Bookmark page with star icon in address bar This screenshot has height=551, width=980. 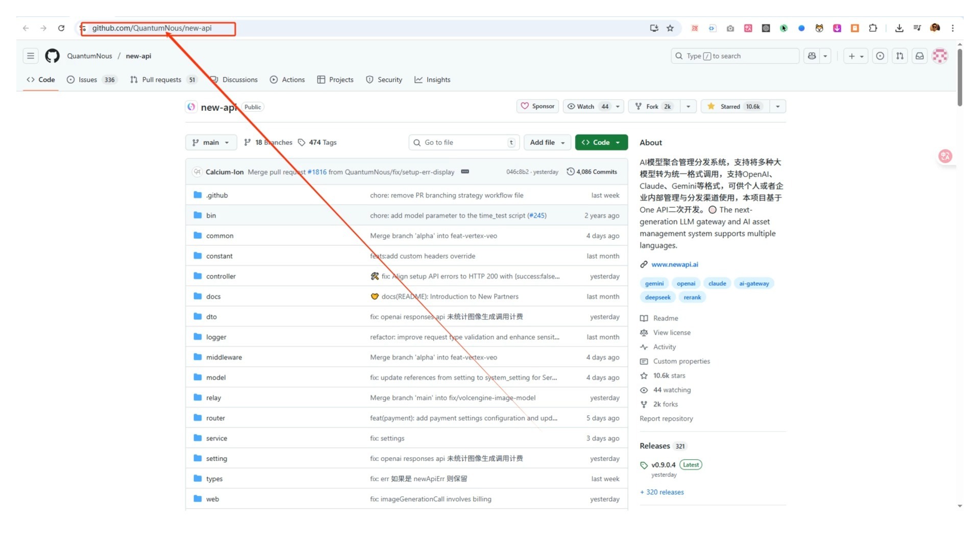point(670,28)
